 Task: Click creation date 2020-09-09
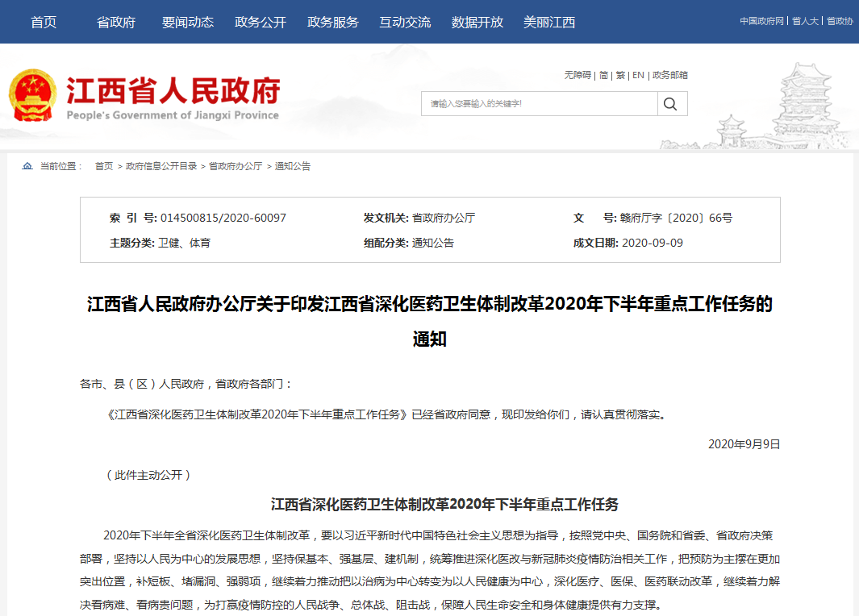[x=653, y=243]
